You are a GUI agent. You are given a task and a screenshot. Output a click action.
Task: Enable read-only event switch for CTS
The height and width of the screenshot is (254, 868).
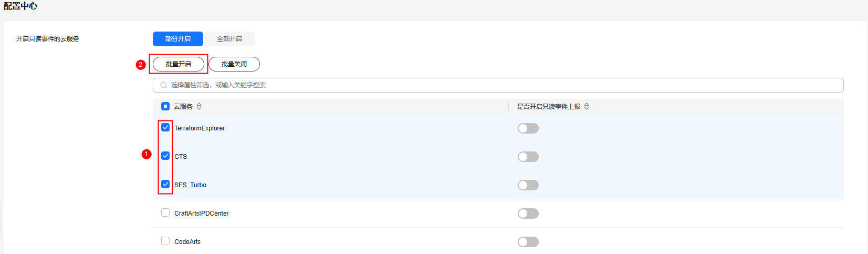528,157
